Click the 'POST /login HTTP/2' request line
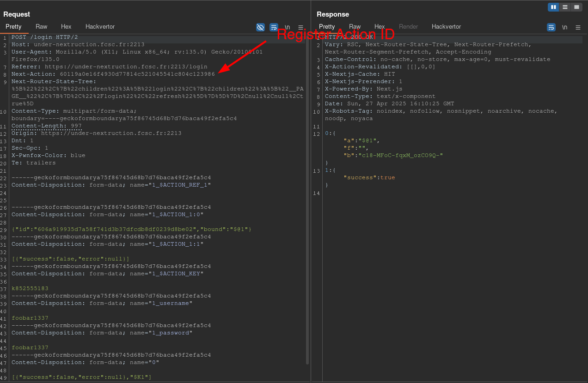Viewport: 588px width, 383px height. (x=45, y=37)
